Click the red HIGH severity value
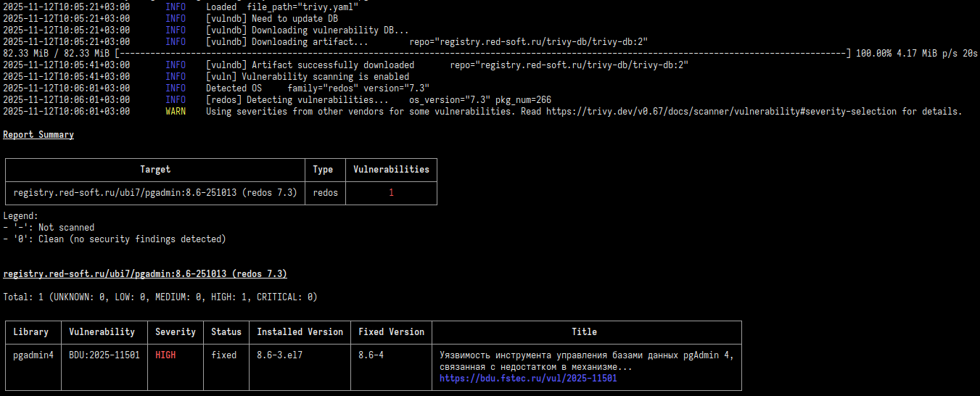Image resolution: width=980 pixels, height=396 pixels. tap(165, 355)
